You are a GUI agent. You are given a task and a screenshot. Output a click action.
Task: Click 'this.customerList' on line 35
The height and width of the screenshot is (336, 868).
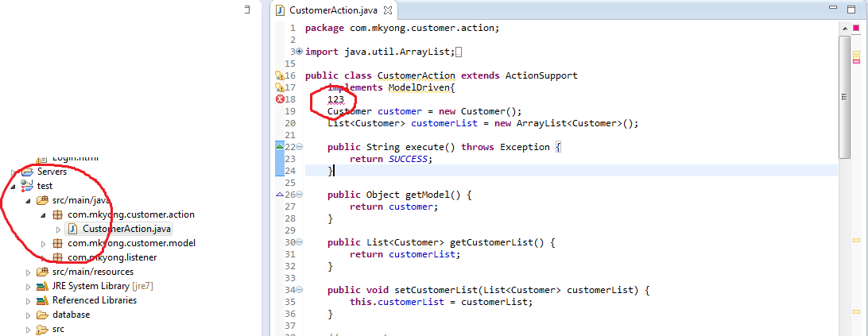397,302
